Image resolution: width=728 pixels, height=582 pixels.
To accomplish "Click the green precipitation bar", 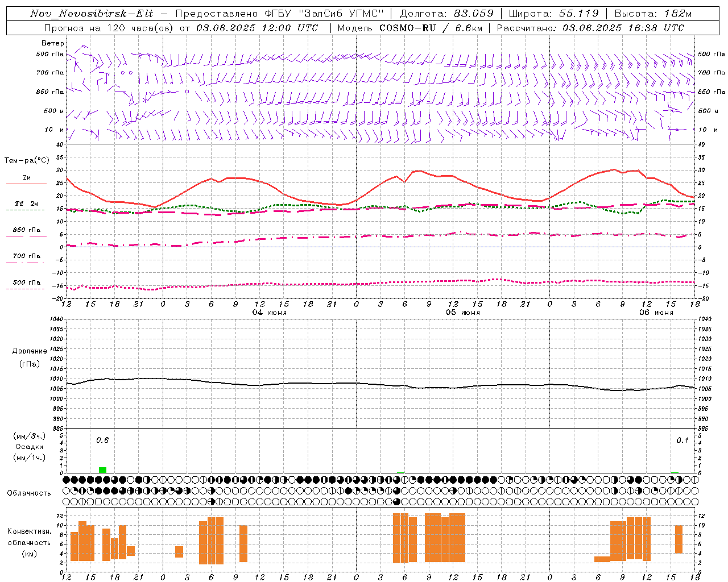I will pyautogui.click(x=102, y=470).
